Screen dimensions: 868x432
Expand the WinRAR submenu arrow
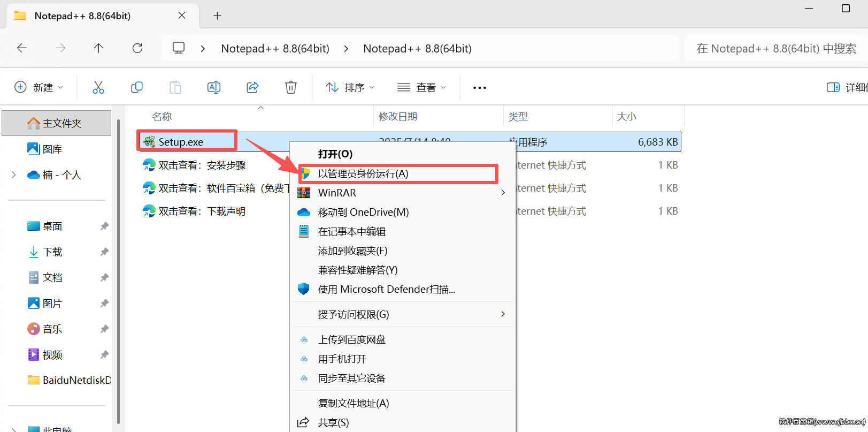pos(503,193)
